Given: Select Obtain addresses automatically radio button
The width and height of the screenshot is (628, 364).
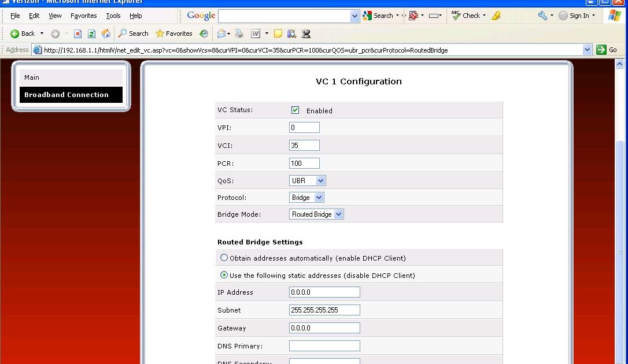Looking at the screenshot, I should [x=224, y=258].
